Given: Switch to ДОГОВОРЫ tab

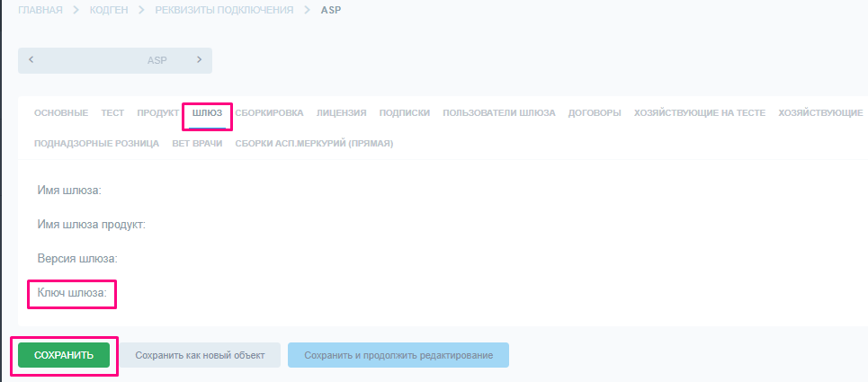Looking at the screenshot, I should click(595, 112).
